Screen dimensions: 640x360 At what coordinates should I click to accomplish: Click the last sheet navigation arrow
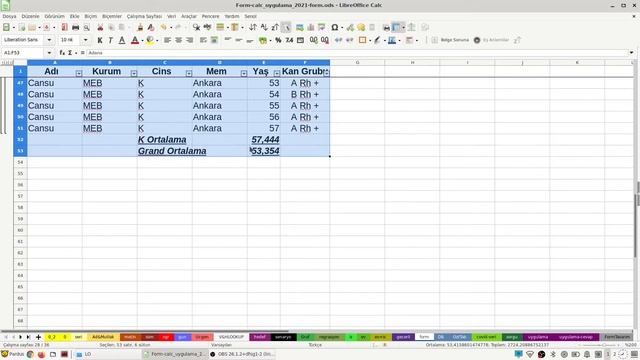pos(28,337)
